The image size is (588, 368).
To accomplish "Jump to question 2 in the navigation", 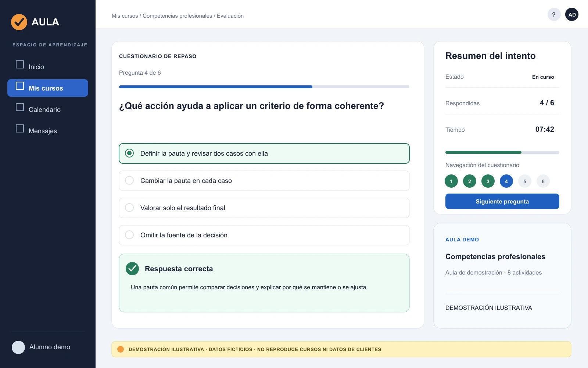I will point(470,181).
